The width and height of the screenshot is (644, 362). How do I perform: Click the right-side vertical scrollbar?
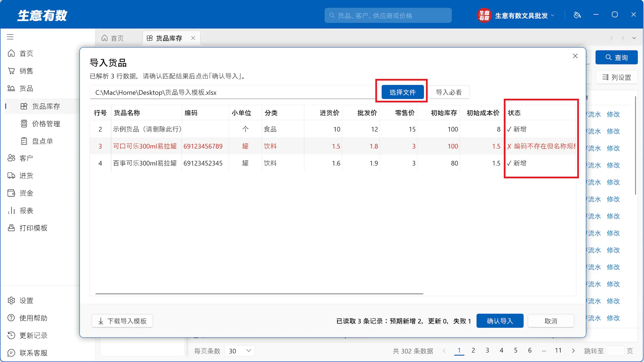click(635, 145)
